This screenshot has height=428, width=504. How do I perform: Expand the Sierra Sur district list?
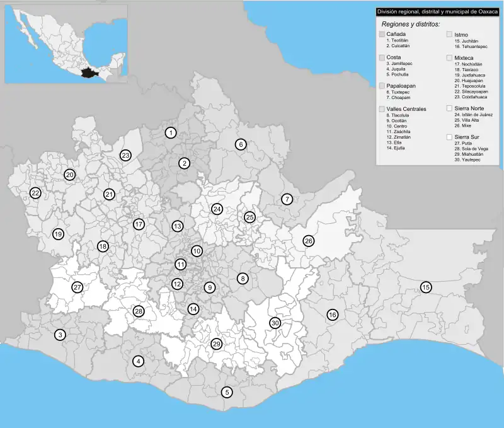(467, 137)
